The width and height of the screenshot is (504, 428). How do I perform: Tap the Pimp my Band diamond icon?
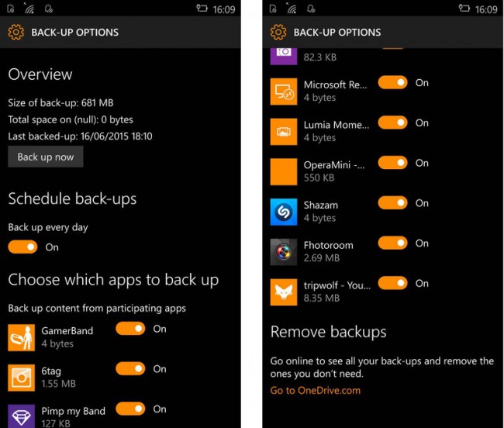[x=21, y=416]
